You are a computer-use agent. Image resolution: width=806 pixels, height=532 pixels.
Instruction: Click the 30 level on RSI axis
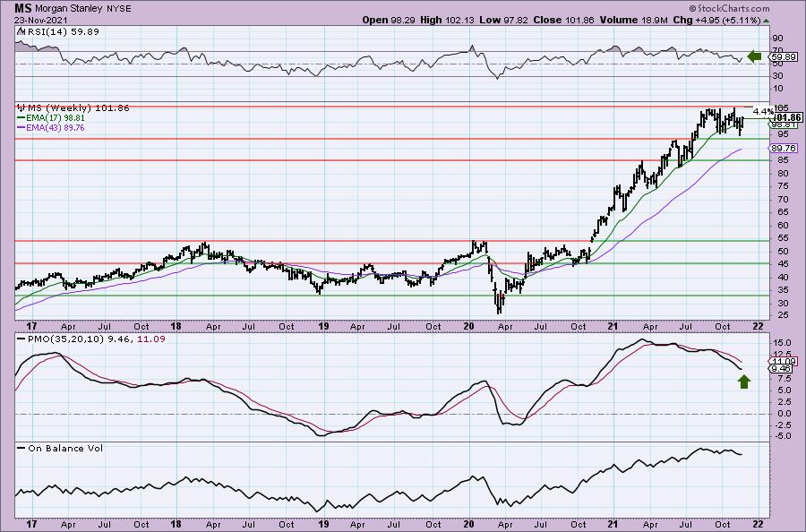(777, 75)
